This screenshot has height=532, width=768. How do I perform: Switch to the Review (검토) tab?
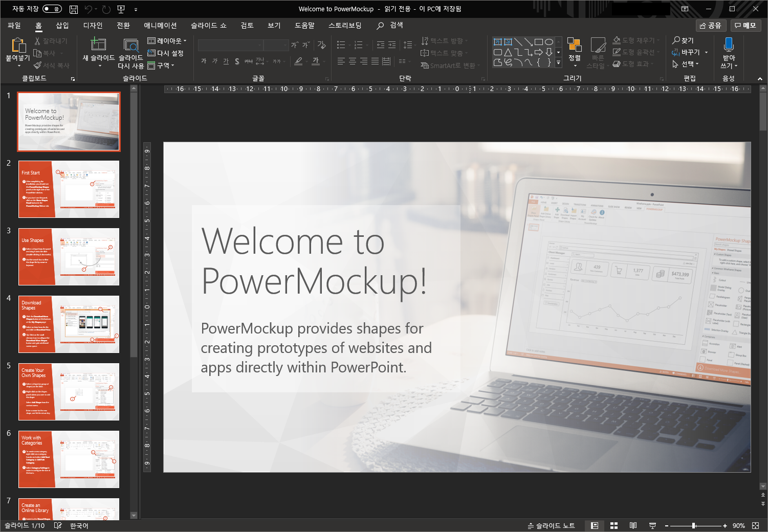point(247,25)
